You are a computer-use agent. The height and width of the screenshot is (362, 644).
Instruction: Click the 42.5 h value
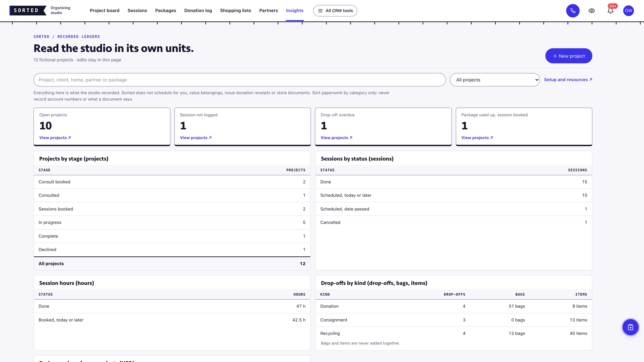(x=299, y=320)
